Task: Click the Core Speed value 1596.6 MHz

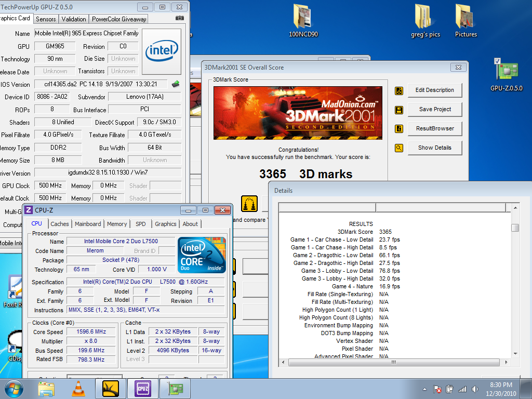Action: coord(91,332)
